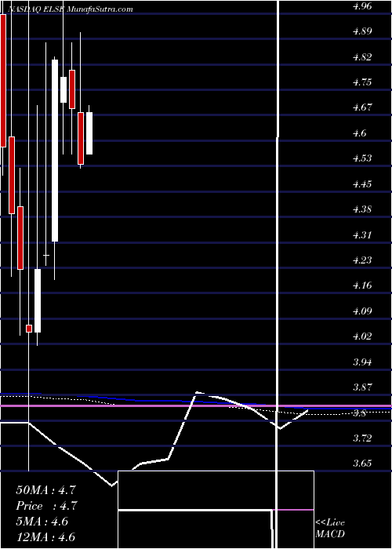Click the 4.31 price axis label
Viewport: 392px width, 549px height.
click(x=364, y=235)
